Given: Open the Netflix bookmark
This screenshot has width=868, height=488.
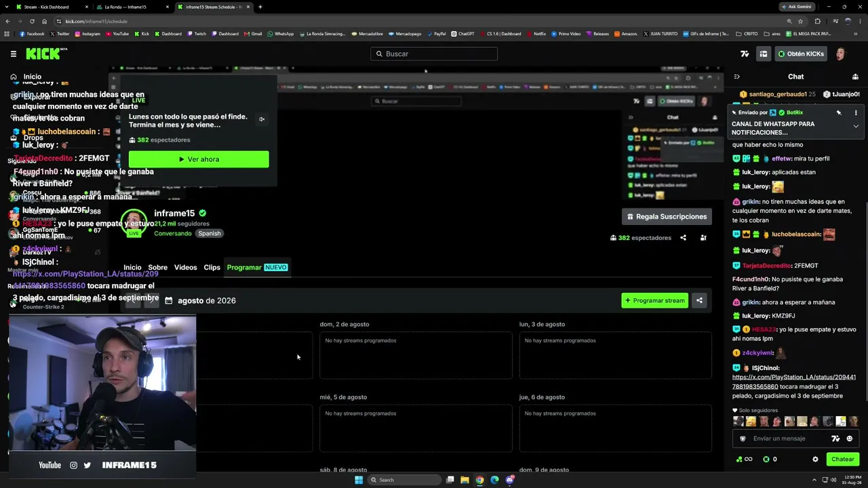Looking at the screenshot, I should coord(536,34).
